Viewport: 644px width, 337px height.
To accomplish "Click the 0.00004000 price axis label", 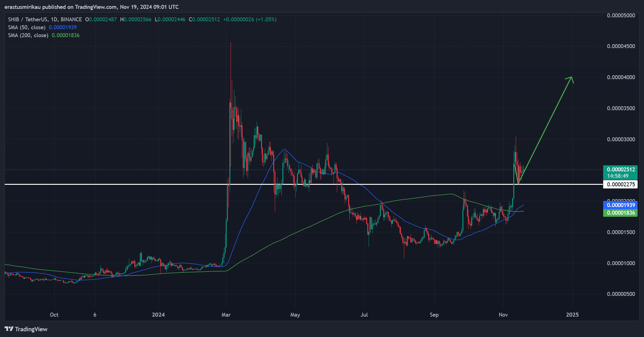I will 621,77.
